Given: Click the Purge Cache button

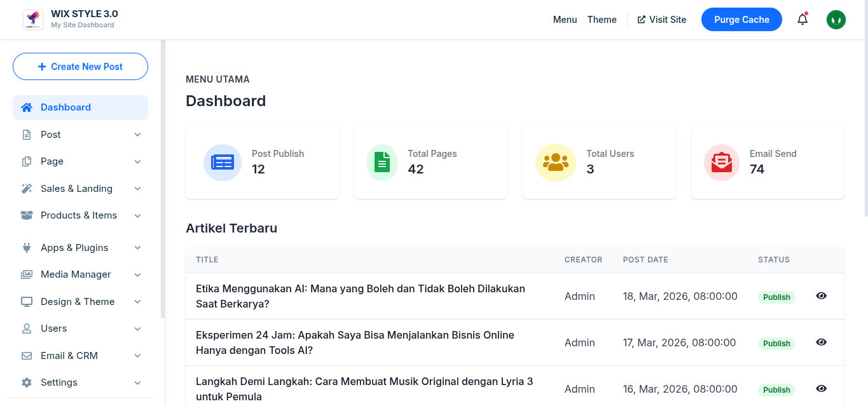Looking at the screenshot, I should click(741, 20).
